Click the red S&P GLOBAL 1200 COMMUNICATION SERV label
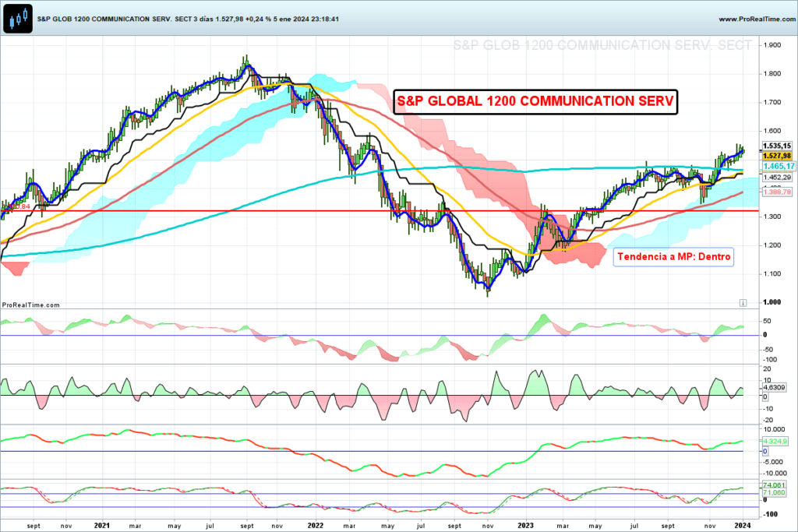Screen dimensions: 798x532 [535, 101]
